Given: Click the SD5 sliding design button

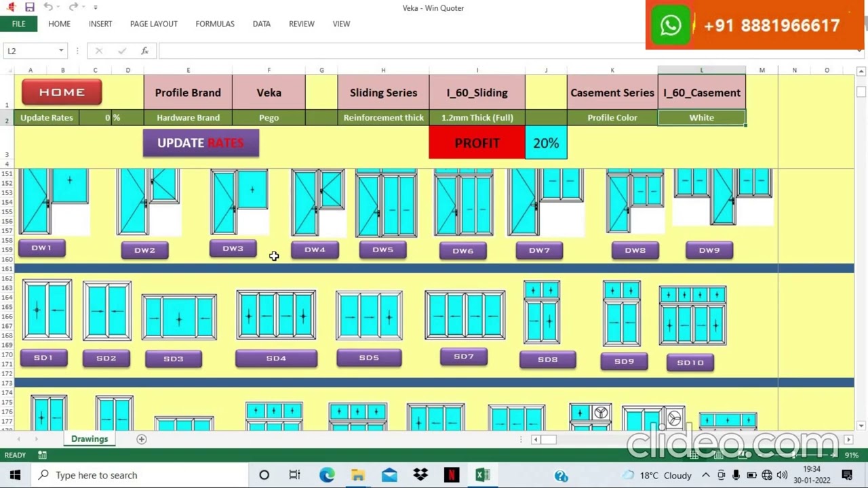Looking at the screenshot, I should [369, 357].
